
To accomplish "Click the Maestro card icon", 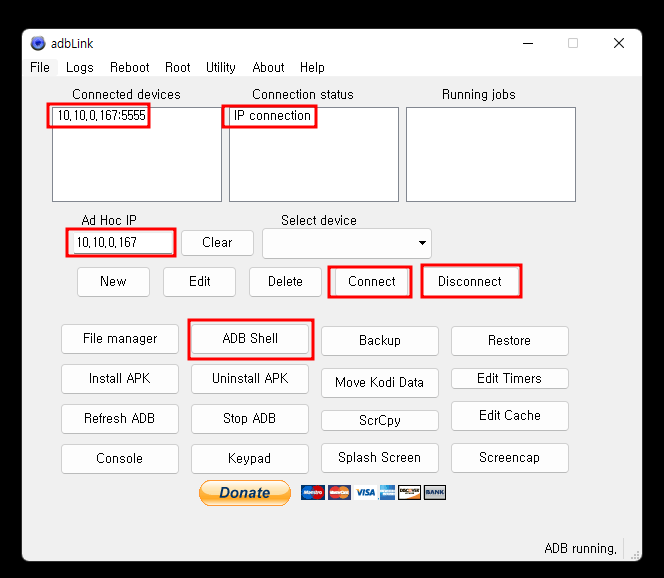I will [313, 492].
